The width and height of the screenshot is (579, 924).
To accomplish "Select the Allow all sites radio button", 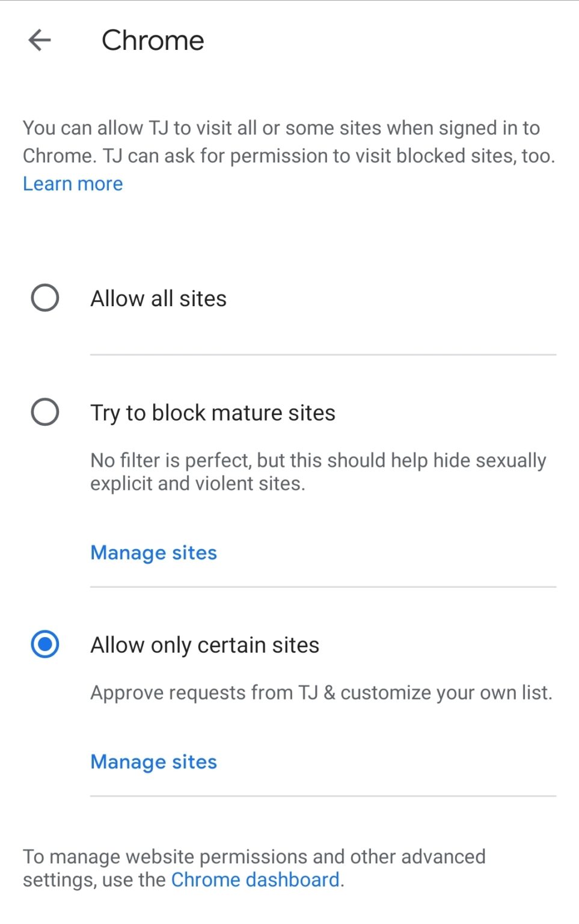I will coord(44,297).
